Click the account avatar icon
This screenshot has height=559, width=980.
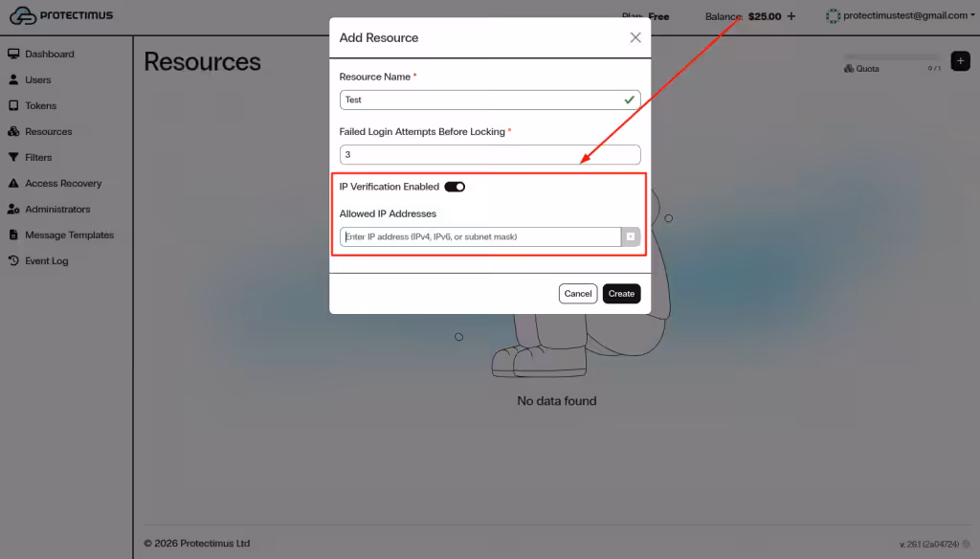click(833, 15)
